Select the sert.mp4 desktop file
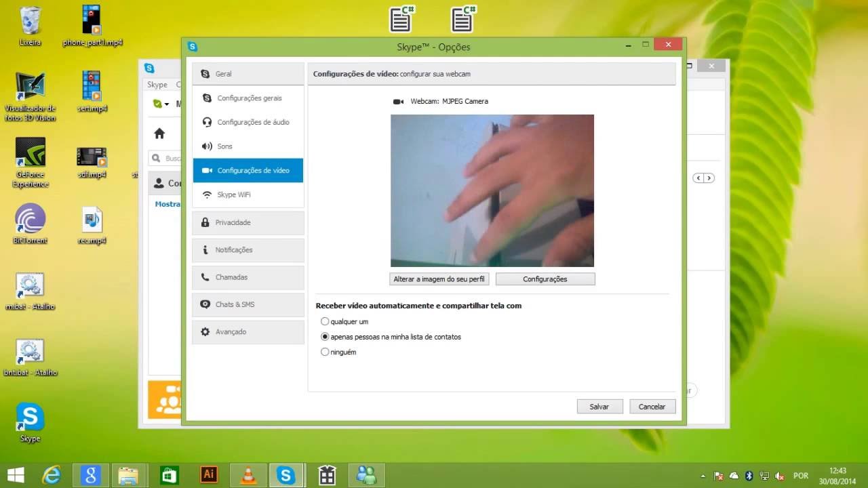The width and height of the screenshot is (868, 488). click(x=92, y=91)
